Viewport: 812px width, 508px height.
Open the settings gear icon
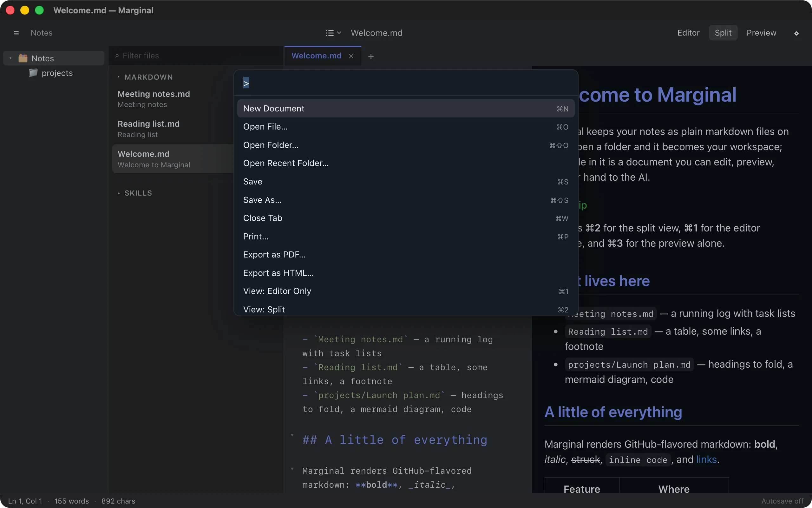tap(796, 33)
